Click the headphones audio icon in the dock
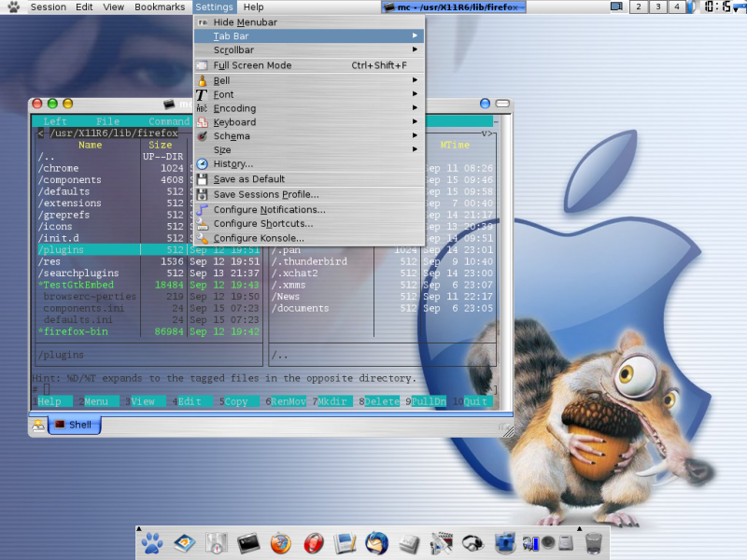This screenshot has height=560, width=747. click(x=471, y=542)
